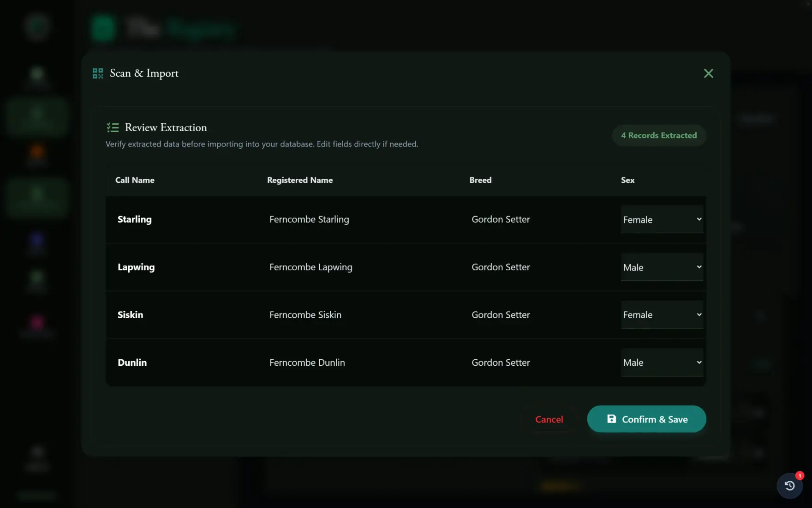Open the Sex dropdown for Starling

tap(662, 219)
